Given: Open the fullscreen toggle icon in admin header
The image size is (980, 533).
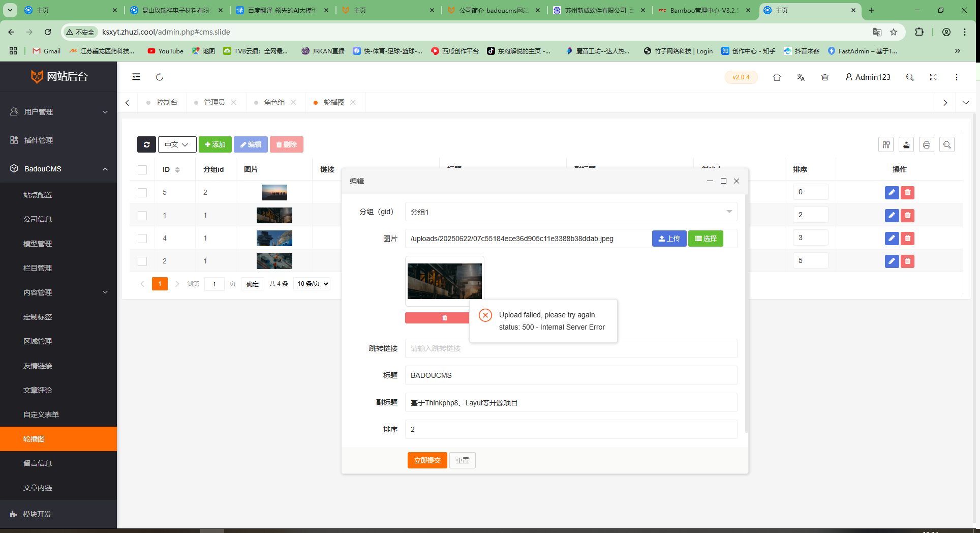Looking at the screenshot, I should pos(933,77).
